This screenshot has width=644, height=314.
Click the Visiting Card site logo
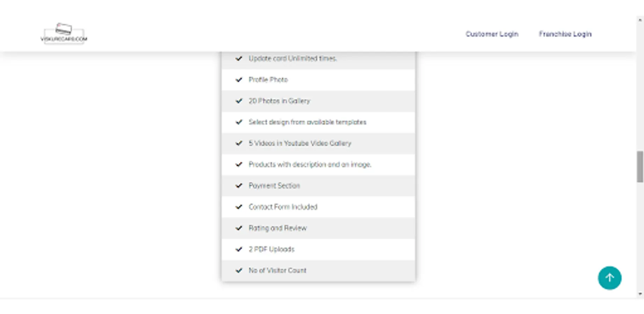click(64, 34)
